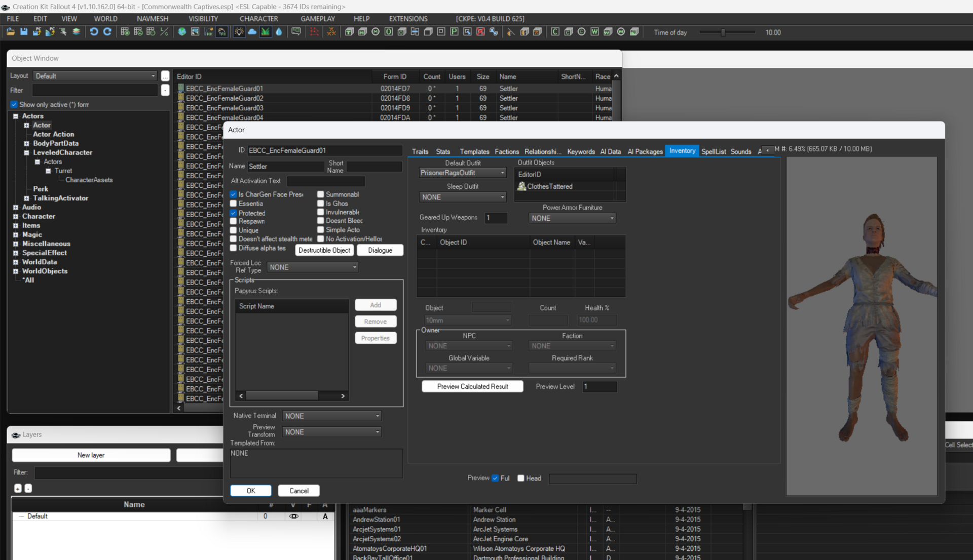Open the CHARACTER menu
Screen dimensions: 973x560
coord(258,19)
